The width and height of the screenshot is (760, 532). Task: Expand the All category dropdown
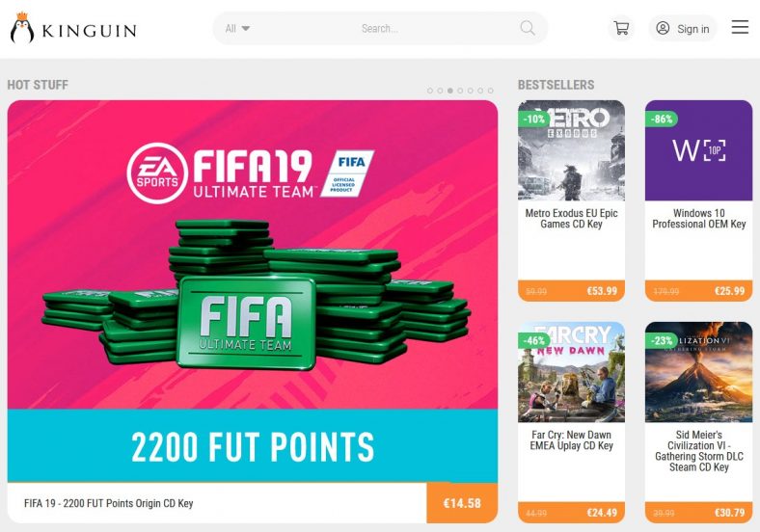(x=237, y=29)
